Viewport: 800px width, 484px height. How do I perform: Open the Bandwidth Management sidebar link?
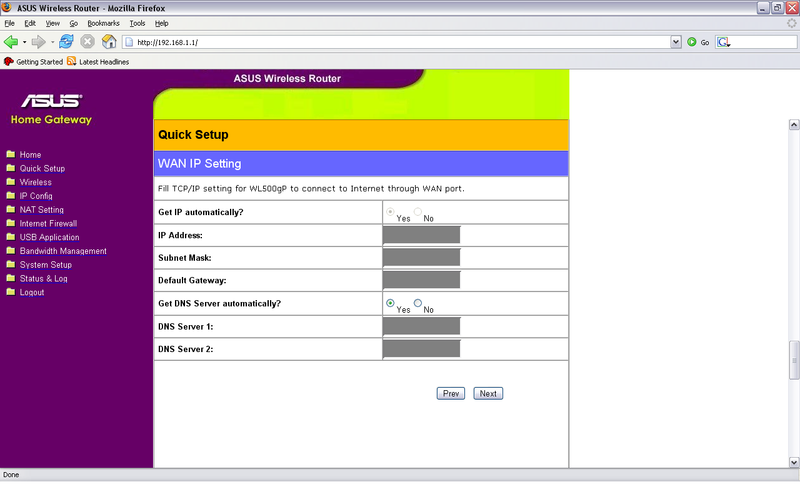click(63, 251)
